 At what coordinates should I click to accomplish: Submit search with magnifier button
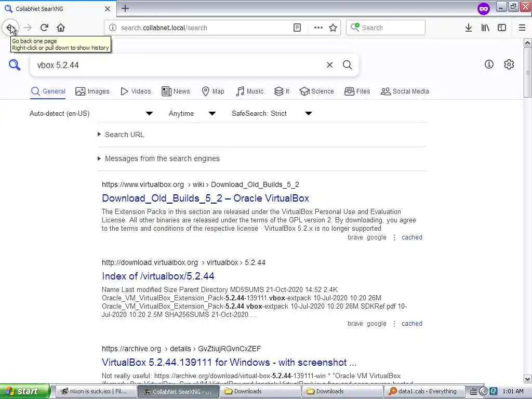347,65
